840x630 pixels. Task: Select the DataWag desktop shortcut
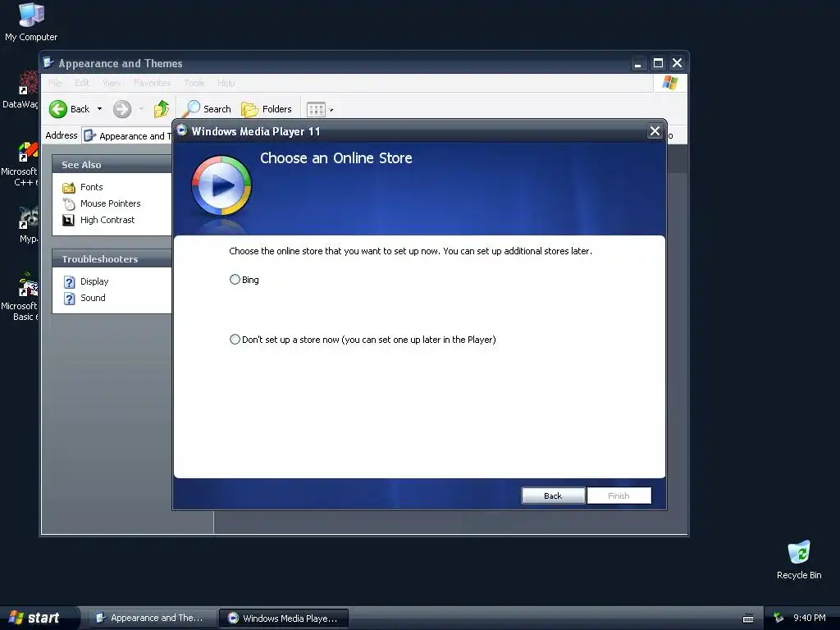pyautogui.click(x=21, y=90)
